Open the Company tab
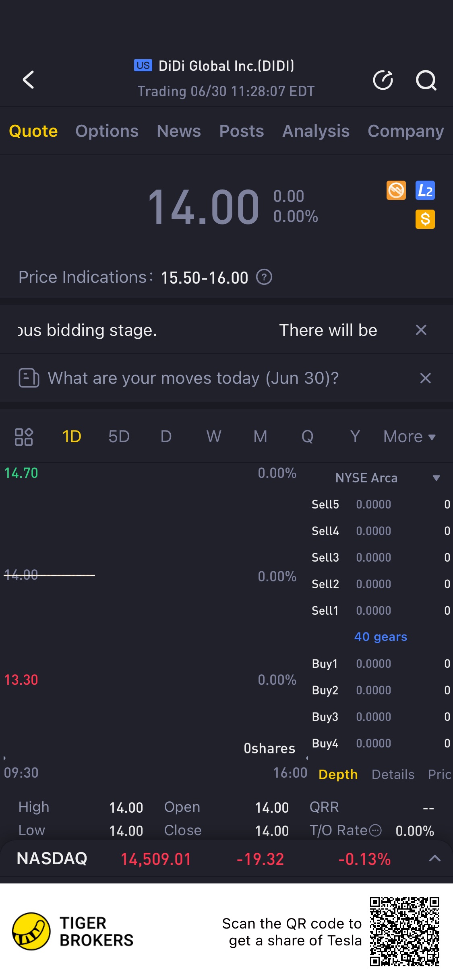The image size is (453, 980). pos(405,131)
